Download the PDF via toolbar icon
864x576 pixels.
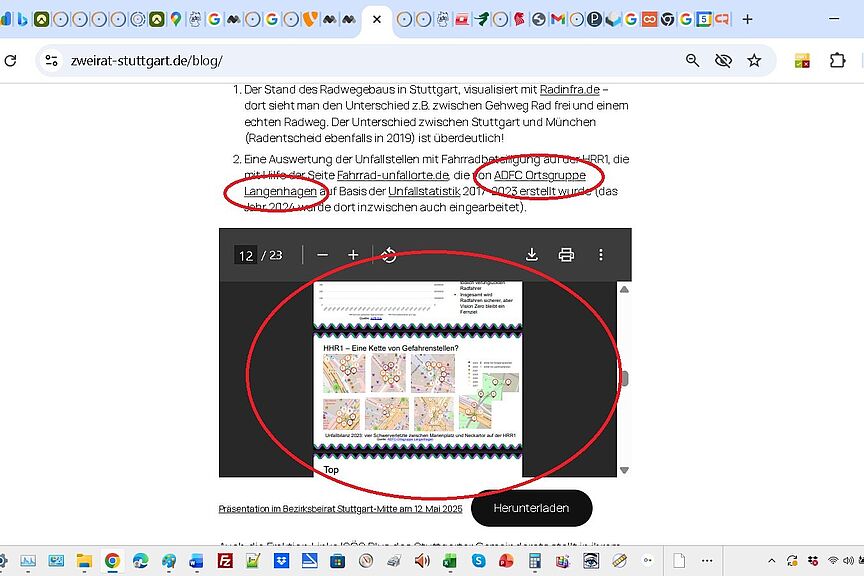(x=532, y=255)
